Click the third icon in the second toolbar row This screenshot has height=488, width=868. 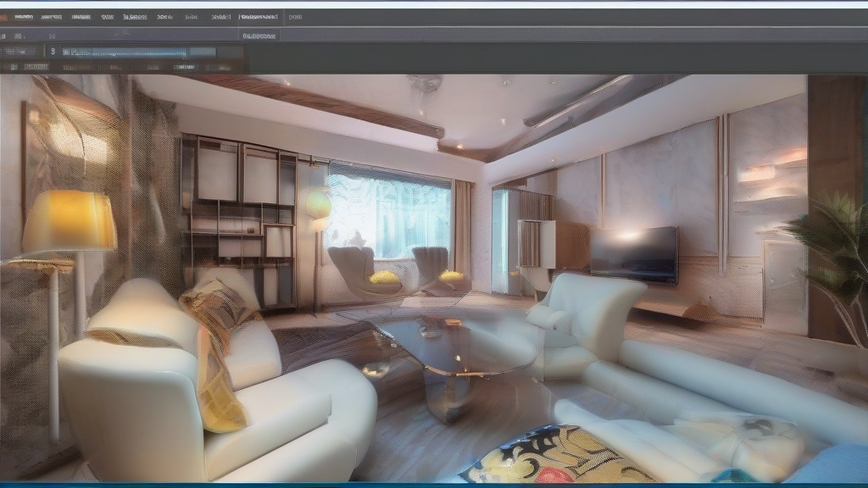53,36
